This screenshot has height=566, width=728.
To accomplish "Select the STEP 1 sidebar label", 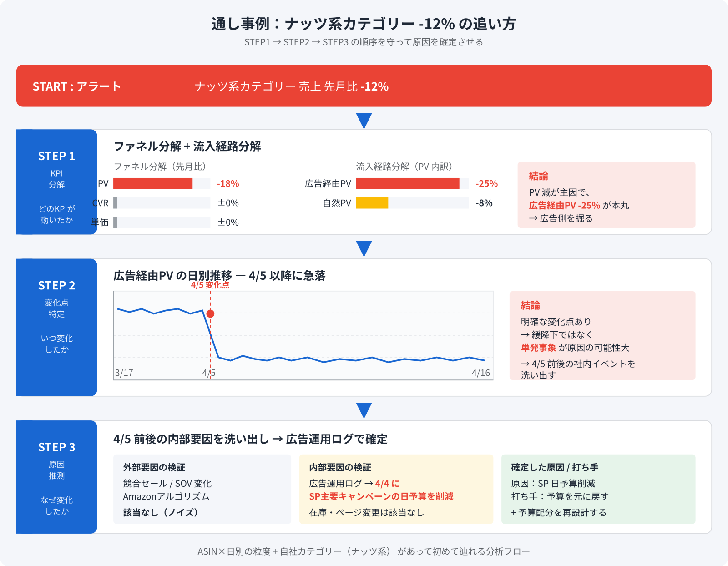I will 56,157.
